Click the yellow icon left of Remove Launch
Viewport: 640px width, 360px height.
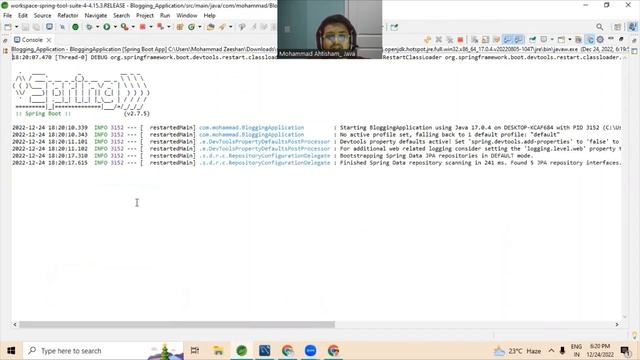[427, 40]
